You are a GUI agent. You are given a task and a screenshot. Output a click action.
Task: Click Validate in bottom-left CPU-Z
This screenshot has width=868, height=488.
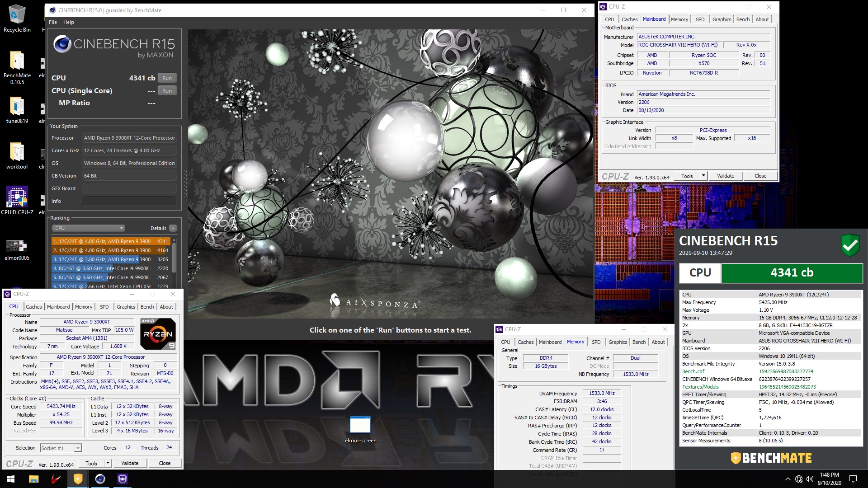click(x=130, y=463)
